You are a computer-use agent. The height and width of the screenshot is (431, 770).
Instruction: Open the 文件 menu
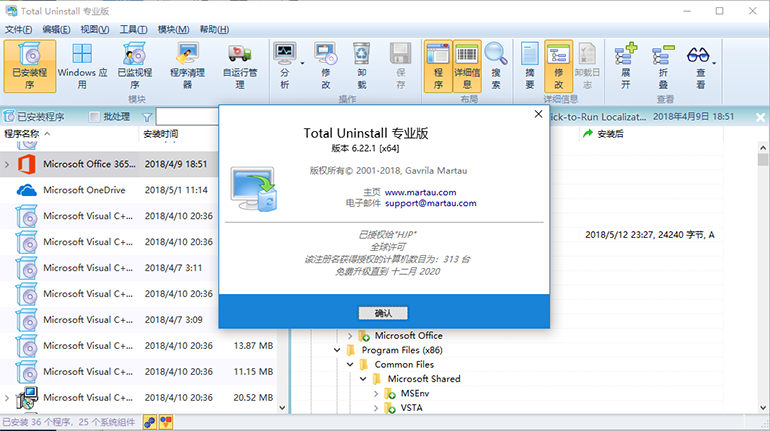point(18,30)
